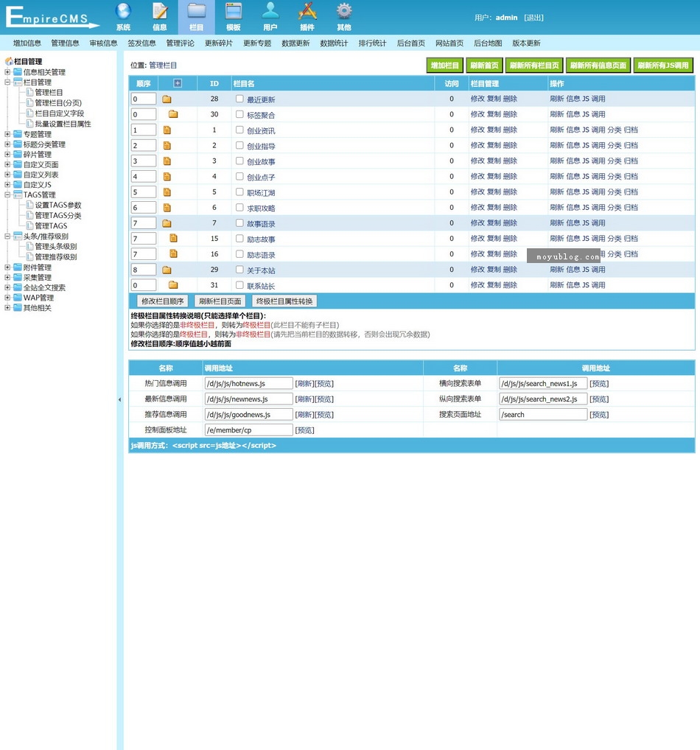This screenshot has height=750, width=700.
Task: Open 管理头条级别 in the sidebar tree
Action: [x=56, y=246]
